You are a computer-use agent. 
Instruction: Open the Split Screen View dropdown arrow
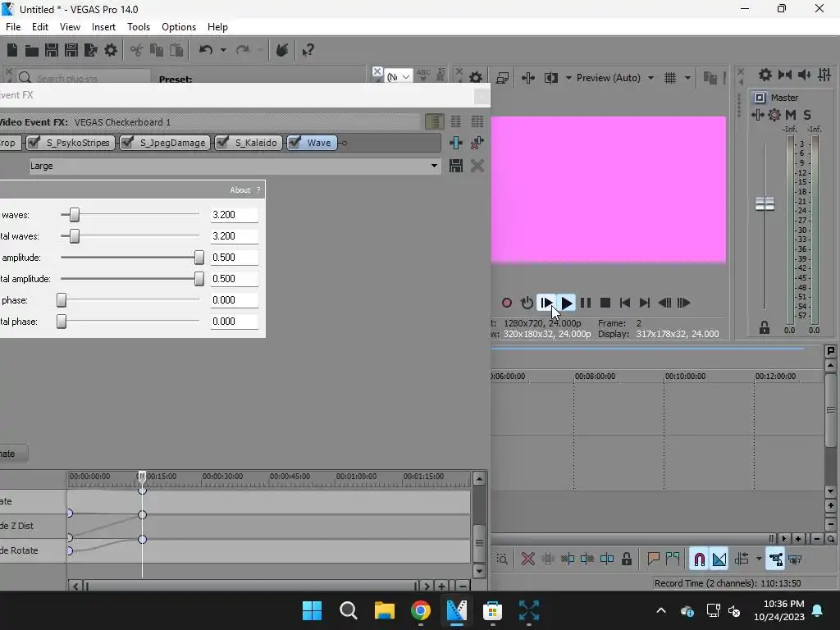point(568,78)
